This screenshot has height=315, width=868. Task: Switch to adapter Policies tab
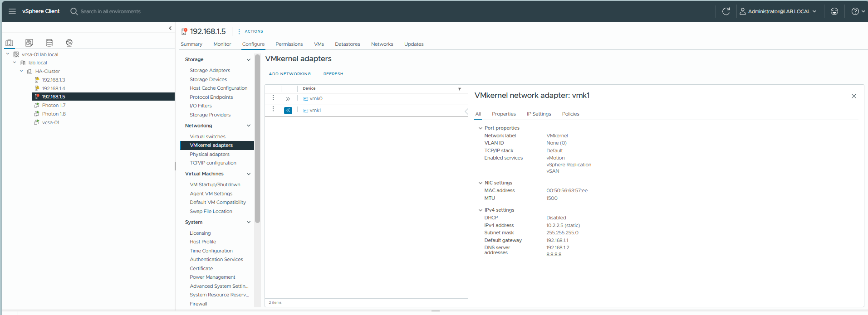570,114
